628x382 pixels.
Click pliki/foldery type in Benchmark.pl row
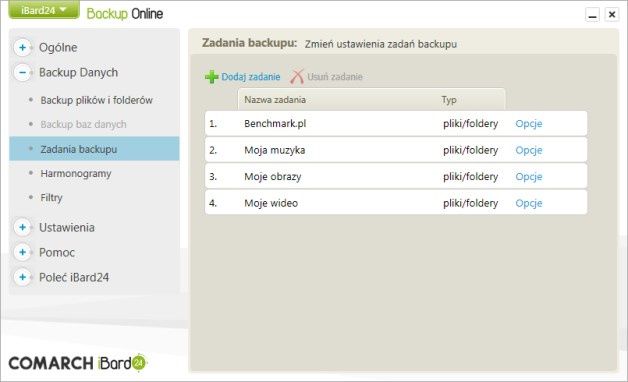pos(470,124)
